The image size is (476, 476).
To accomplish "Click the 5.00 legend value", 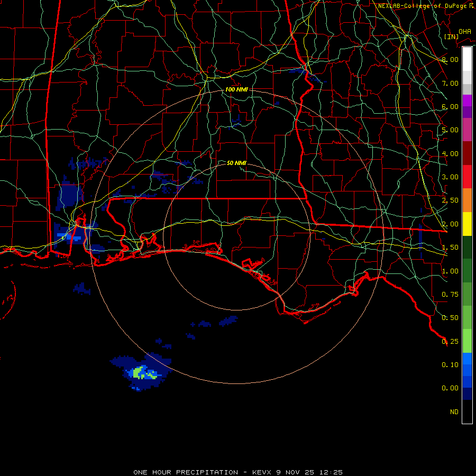I will tap(450, 130).
